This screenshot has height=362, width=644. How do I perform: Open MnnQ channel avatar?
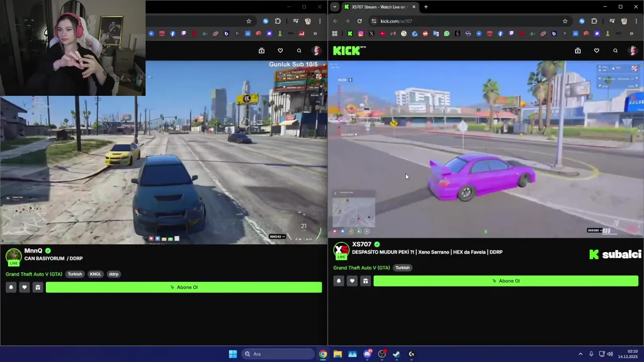tap(14, 256)
